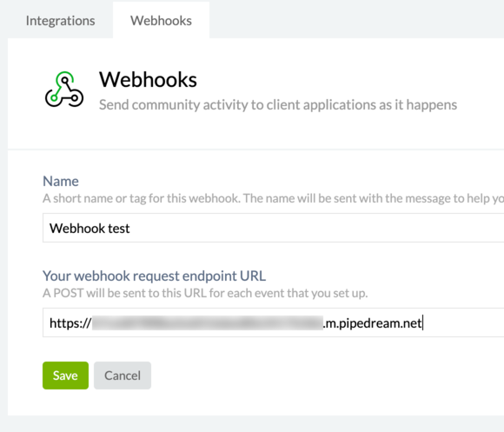Click the green Save button

pos(65,376)
